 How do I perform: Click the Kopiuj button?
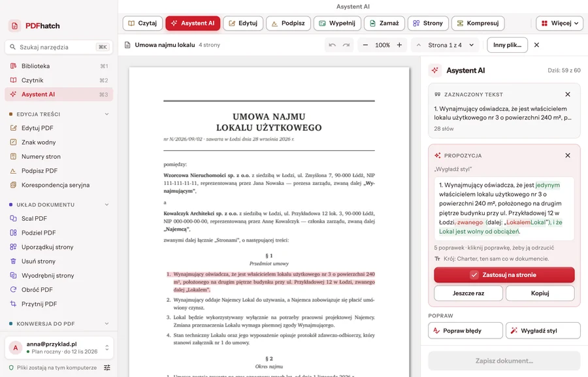tap(540, 293)
